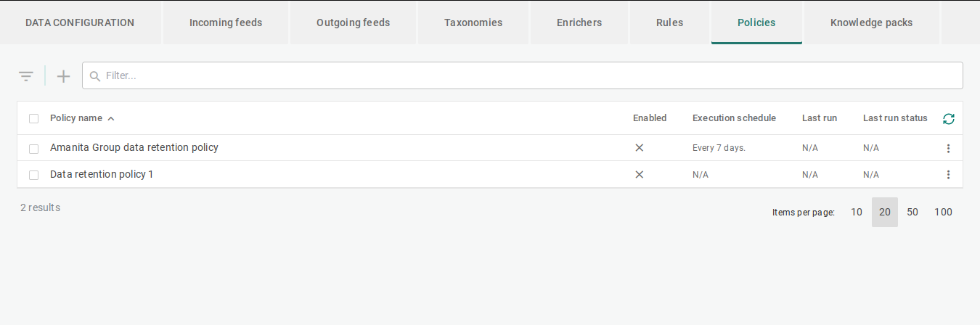The image size is (980, 325).
Task: Sort by Policy name column arrow
Action: [x=111, y=119]
